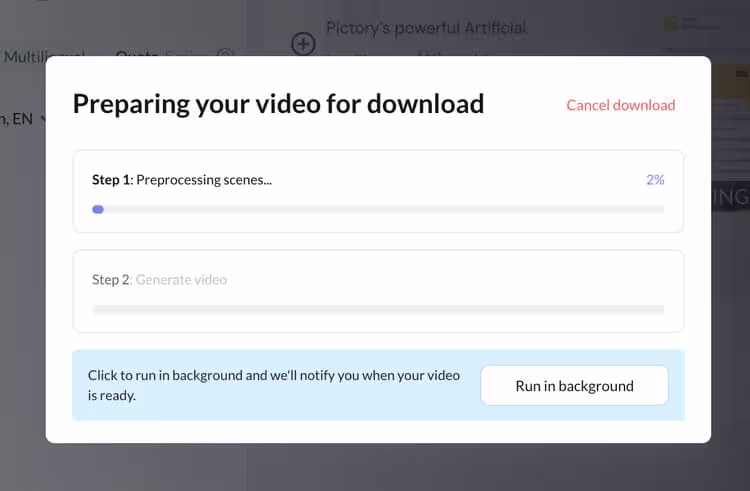Click 'Step 1: Preprocessing scenes...' label
750x491 pixels.
182,180
